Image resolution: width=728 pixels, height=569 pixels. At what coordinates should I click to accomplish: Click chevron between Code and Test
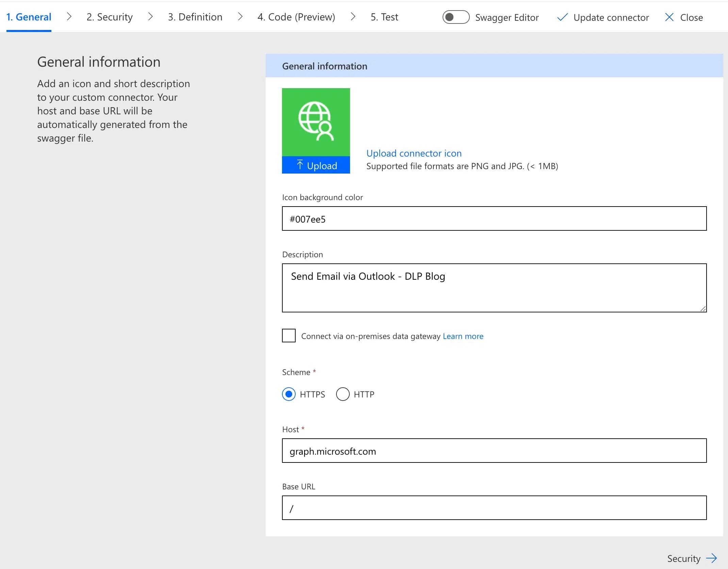pyautogui.click(x=353, y=17)
